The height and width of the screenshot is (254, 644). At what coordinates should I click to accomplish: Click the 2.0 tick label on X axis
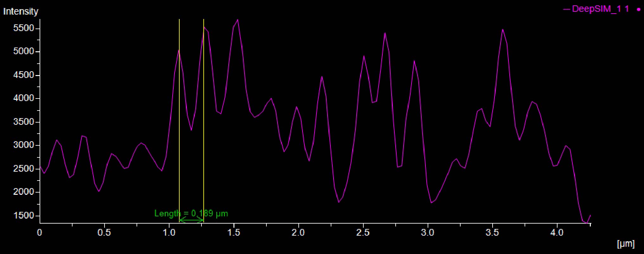(298, 233)
